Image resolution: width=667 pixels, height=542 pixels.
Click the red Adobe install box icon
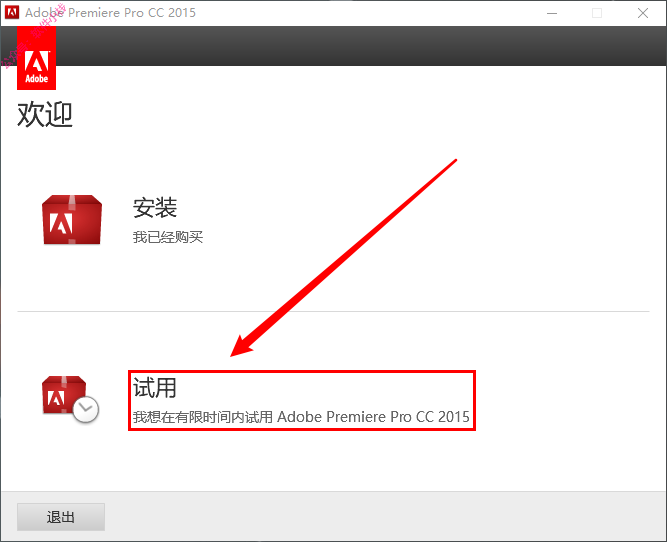point(72,220)
